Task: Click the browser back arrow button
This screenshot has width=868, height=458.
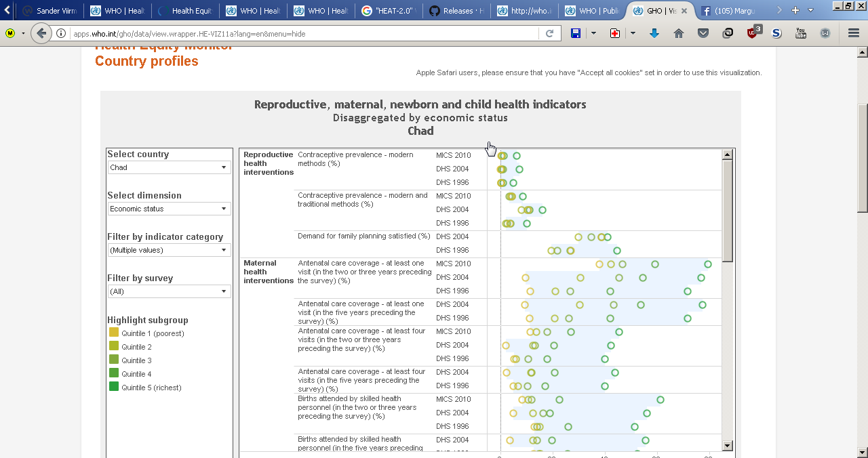Action: 41,33
